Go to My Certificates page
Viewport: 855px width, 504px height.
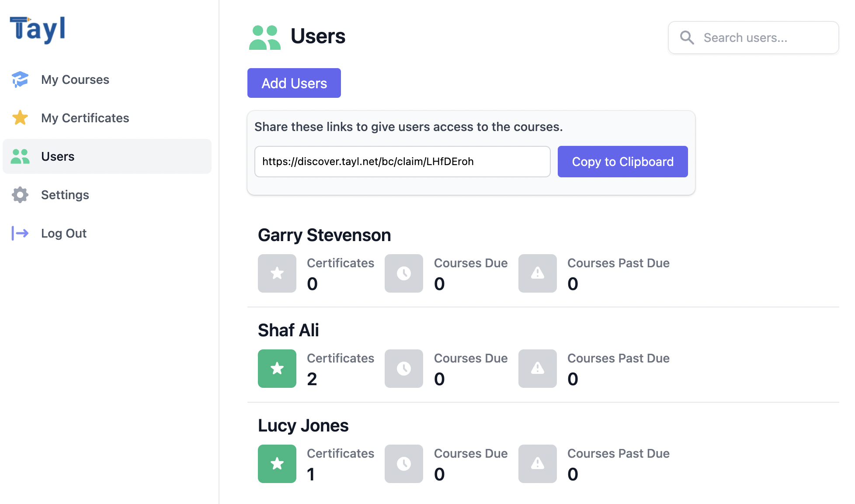pyautogui.click(x=85, y=118)
